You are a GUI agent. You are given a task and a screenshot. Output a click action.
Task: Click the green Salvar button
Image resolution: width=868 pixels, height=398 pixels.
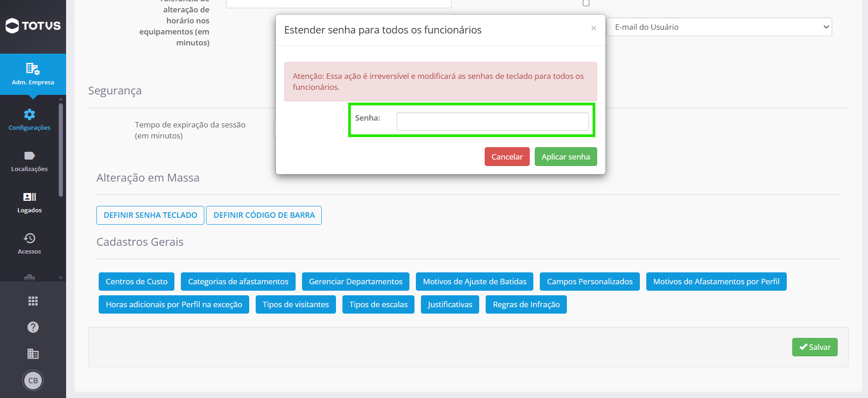(x=815, y=347)
